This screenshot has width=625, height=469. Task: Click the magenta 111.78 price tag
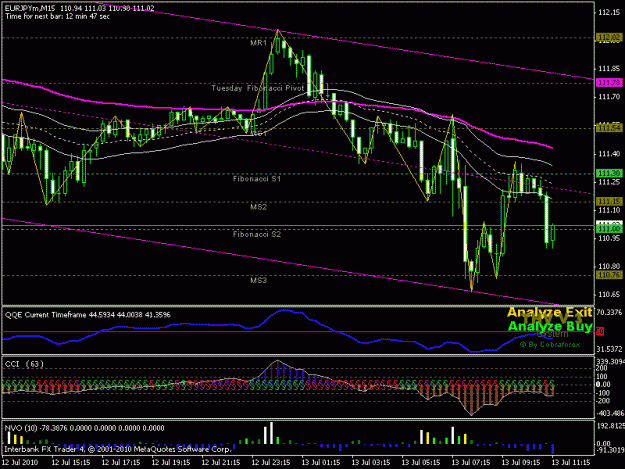[x=609, y=82]
